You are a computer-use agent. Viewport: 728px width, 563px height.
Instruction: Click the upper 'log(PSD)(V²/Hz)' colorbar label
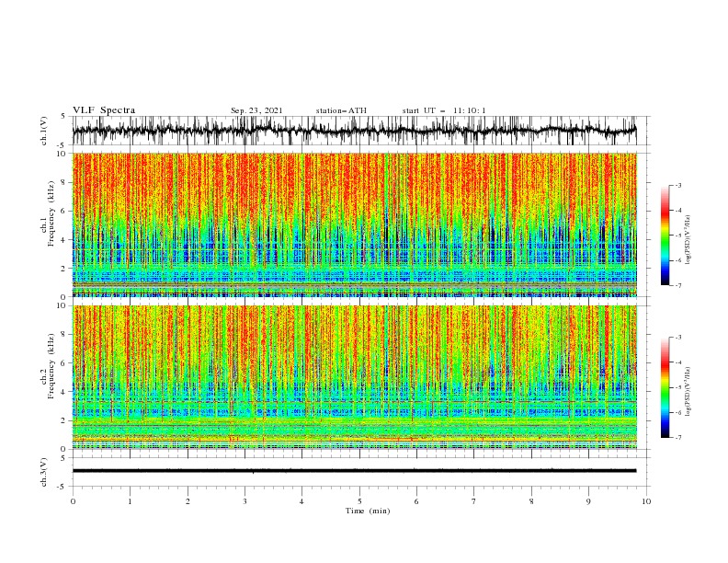(688, 240)
